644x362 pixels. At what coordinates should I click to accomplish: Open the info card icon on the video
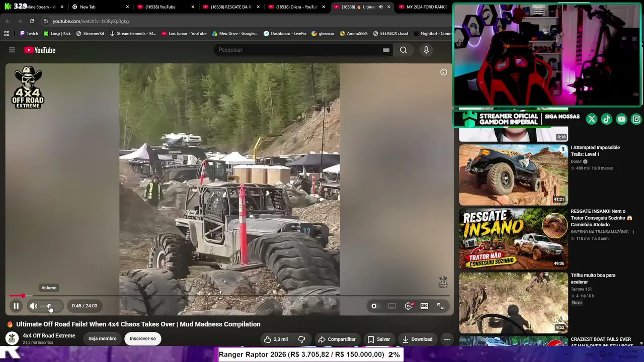point(444,72)
